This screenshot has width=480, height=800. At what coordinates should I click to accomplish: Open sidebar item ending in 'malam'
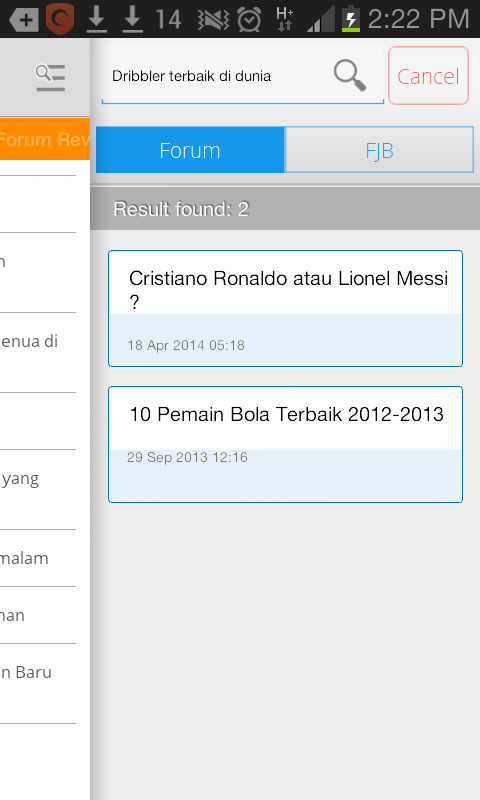point(38,558)
